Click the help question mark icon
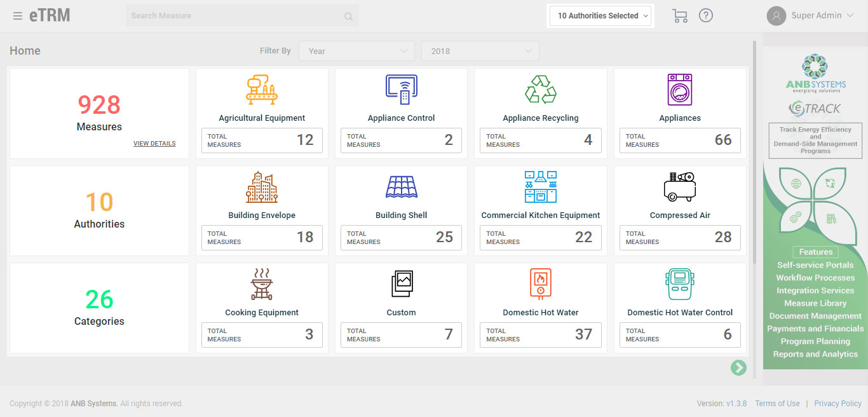The height and width of the screenshot is (417, 868). tap(705, 15)
